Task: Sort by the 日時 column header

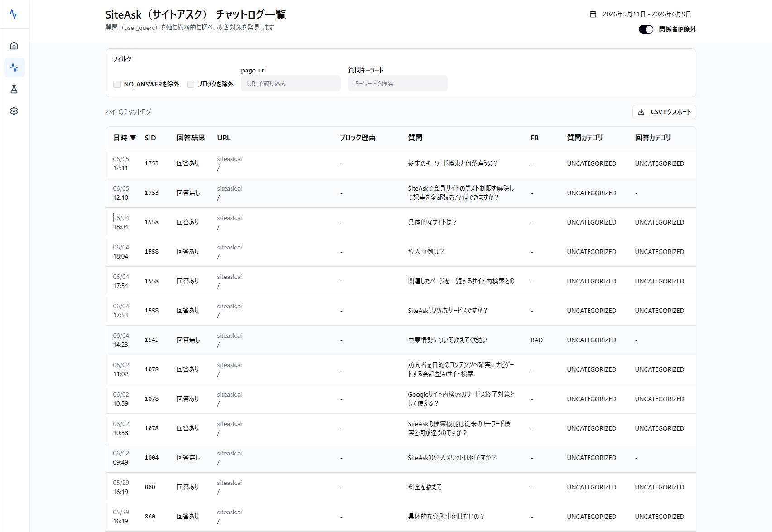Action: [125, 138]
